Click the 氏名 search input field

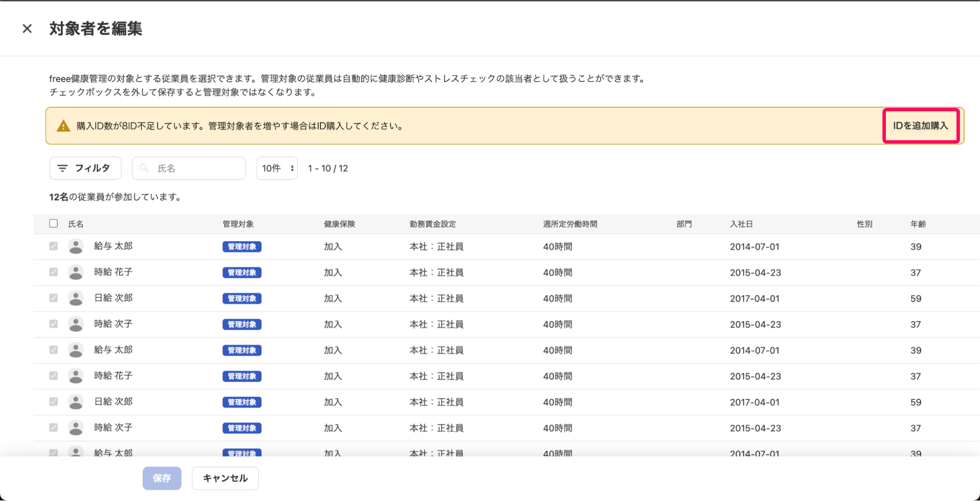point(189,168)
